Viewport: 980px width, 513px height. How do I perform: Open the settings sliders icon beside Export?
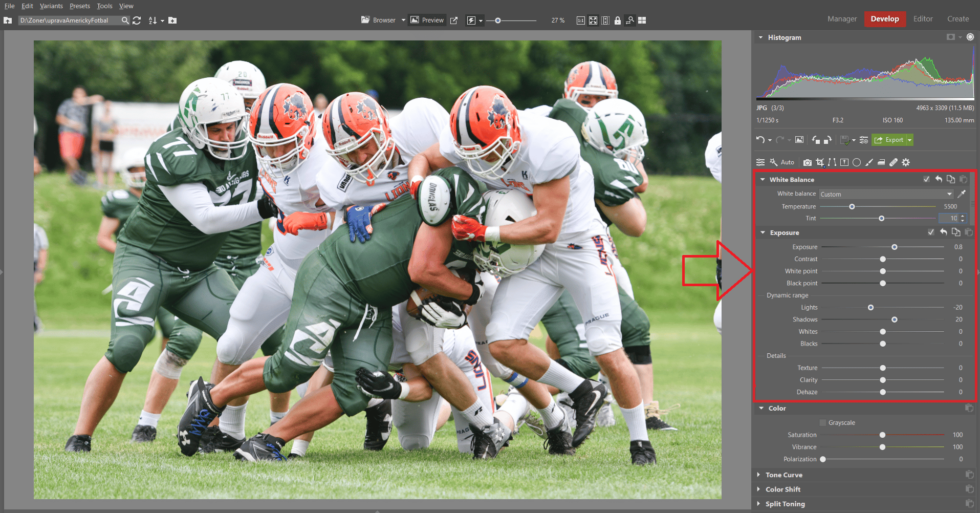864,140
